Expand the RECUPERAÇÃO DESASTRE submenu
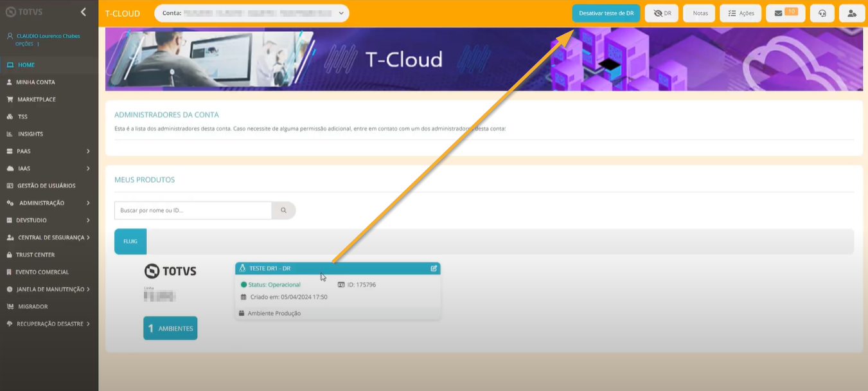This screenshot has width=868, height=391. point(88,324)
